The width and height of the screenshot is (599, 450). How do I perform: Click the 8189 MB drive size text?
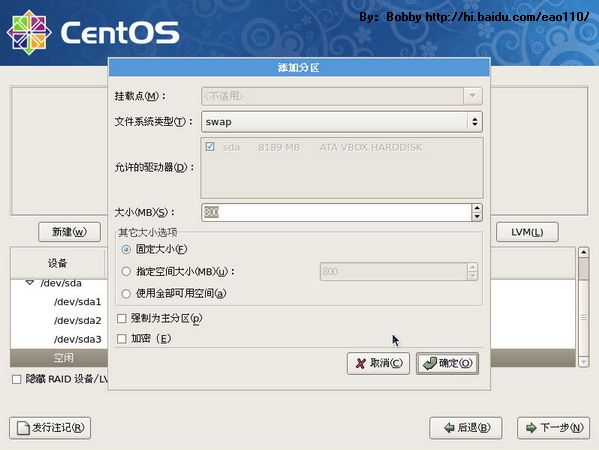coord(279,147)
